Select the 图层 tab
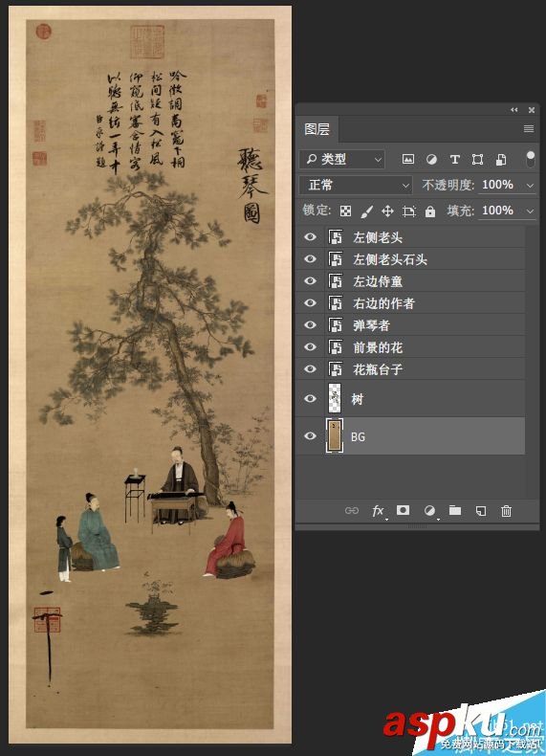 click(317, 129)
